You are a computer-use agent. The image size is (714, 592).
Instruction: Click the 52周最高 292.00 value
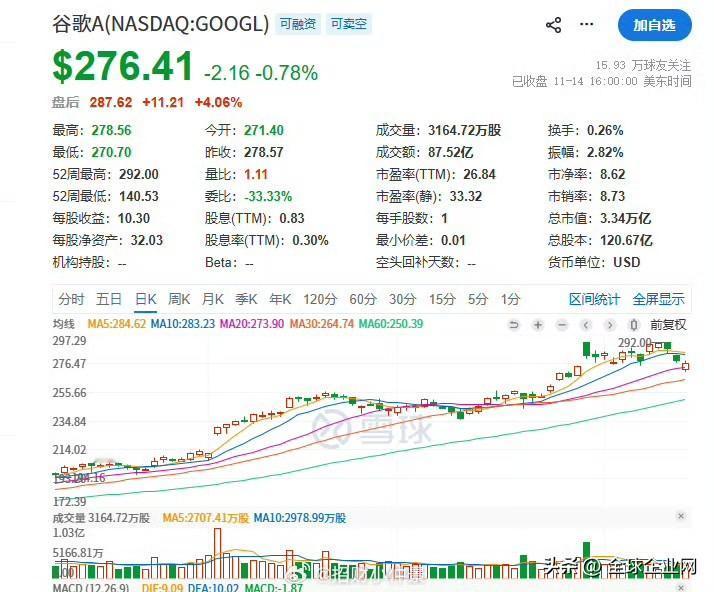pyautogui.click(x=139, y=174)
